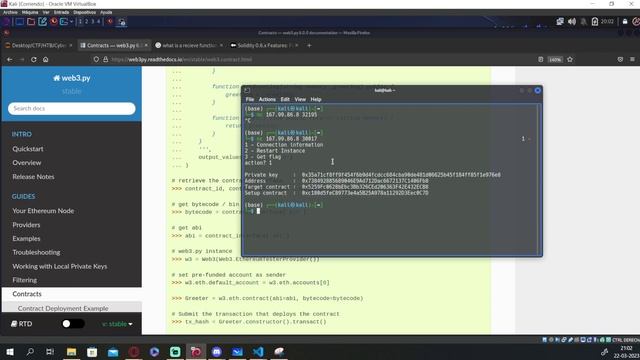Open the Kali applications menu icon
This screenshot has height=360, width=640.
7,22
